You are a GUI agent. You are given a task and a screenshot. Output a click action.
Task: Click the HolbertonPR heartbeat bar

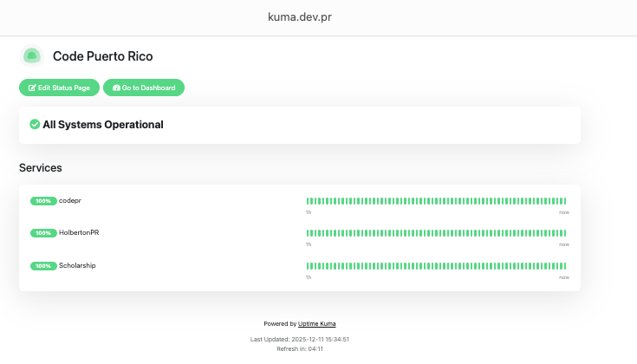436,233
